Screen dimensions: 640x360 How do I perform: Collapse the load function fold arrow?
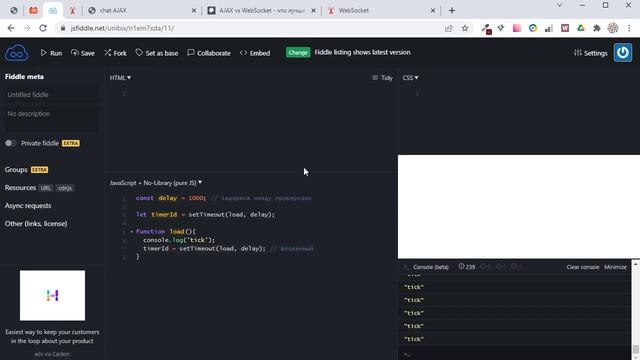tap(132, 232)
